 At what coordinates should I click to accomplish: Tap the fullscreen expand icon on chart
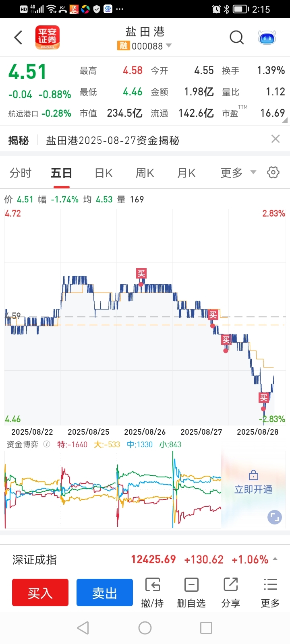click(x=274, y=517)
